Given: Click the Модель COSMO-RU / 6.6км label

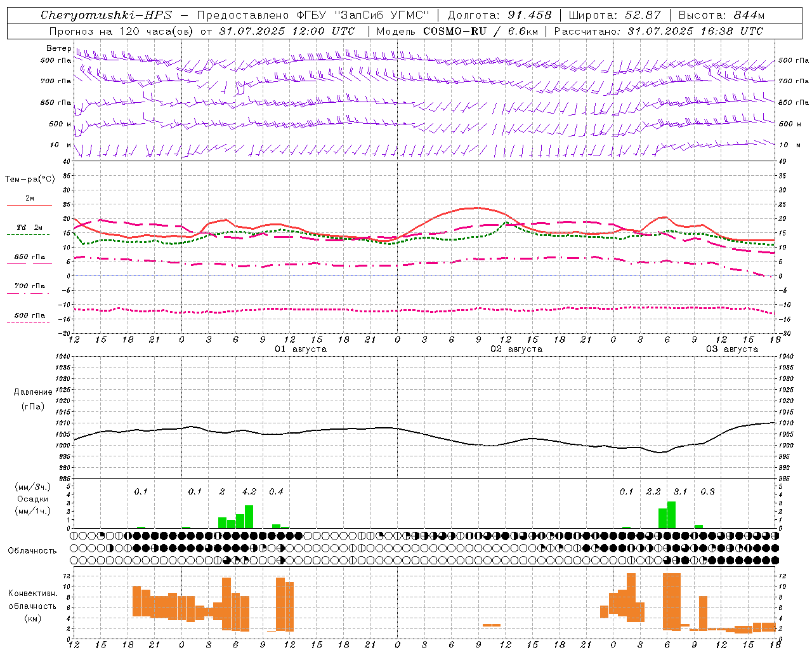Looking at the screenshot, I should [457, 31].
